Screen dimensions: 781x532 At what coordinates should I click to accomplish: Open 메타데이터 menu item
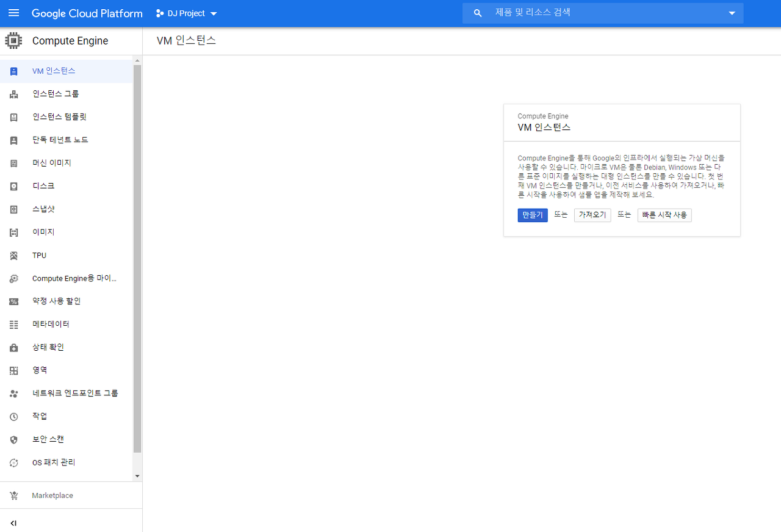67,325
